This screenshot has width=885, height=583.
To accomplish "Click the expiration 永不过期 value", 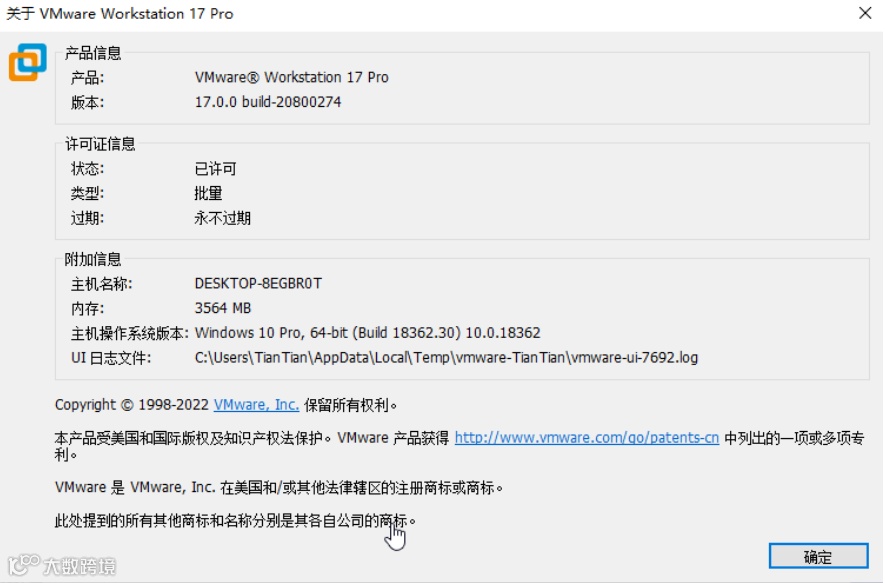I will 222,218.
